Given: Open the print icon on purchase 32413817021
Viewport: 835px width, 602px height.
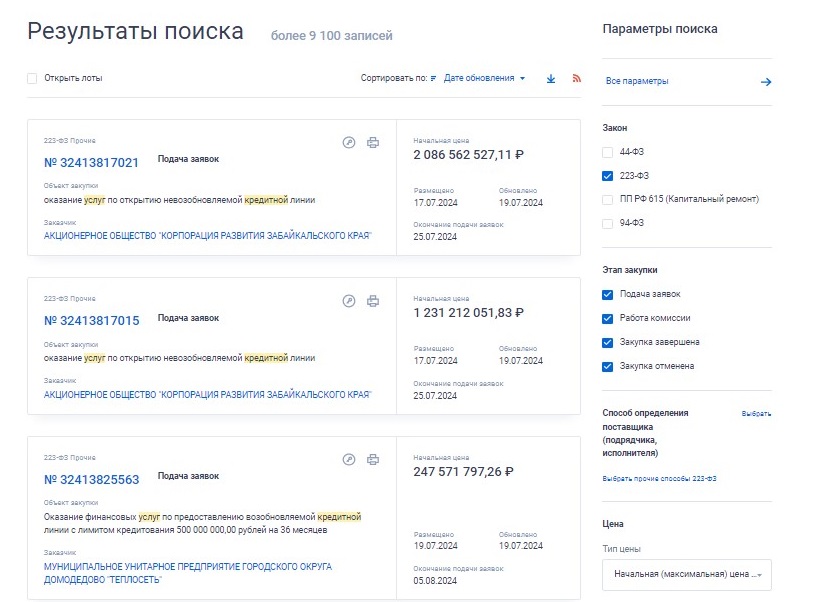Looking at the screenshot, I should click(374, 142).
